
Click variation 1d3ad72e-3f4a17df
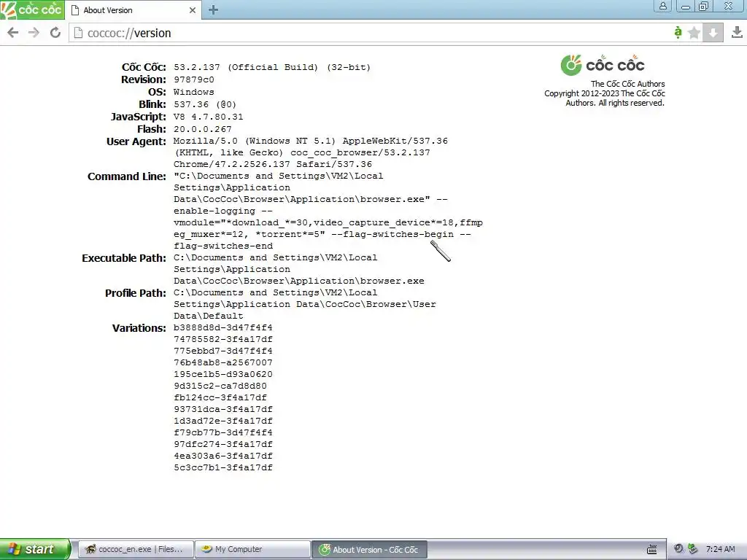point(223,421)
